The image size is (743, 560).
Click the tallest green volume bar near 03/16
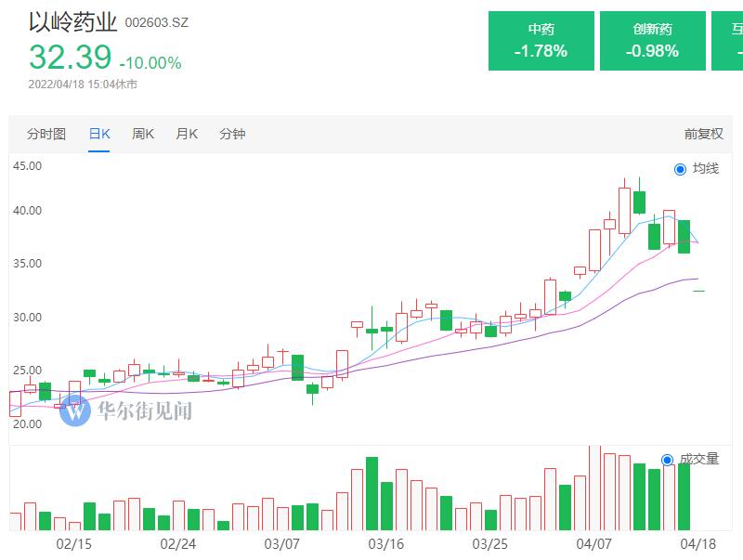pyautogui.click(x=372, y=494)
